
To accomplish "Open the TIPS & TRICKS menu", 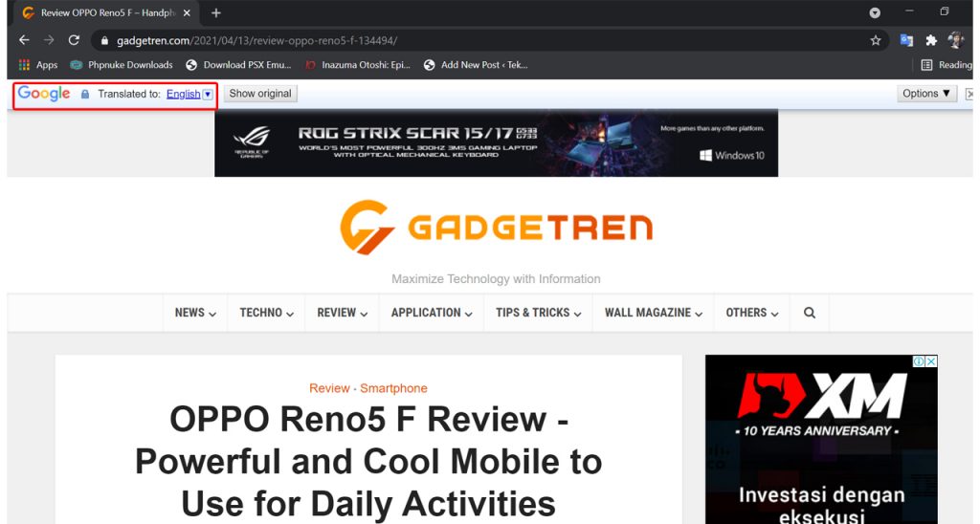I will 538,313.
